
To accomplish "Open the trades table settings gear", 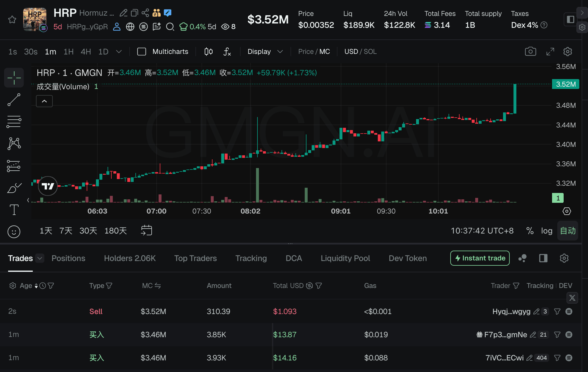I will click(x=564, y=258).
